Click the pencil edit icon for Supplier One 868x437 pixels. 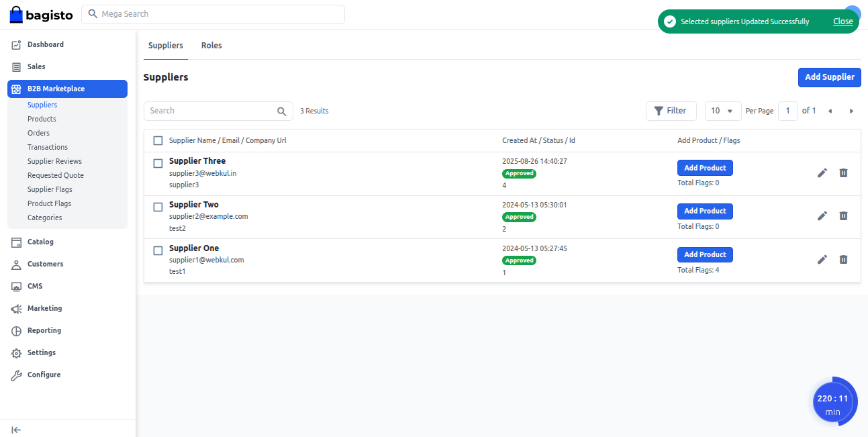tap(822, 259)
